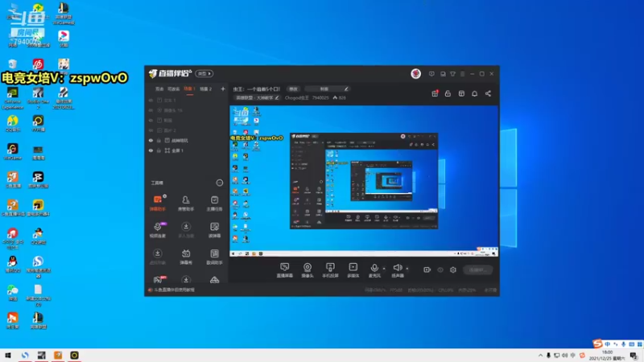Open the 弹幕秀 tool

click(x=186, y=257)
